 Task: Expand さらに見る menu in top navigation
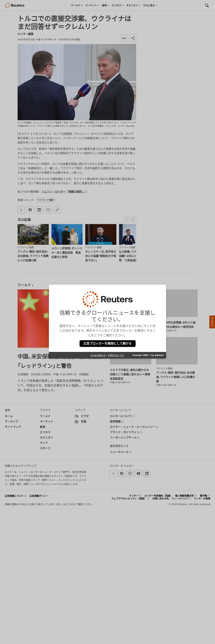click(150, 5)
